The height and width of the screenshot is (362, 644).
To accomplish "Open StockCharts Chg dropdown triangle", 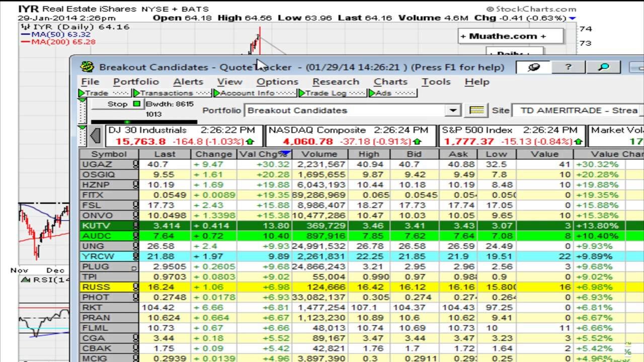I will pyautogui.click(x=572, y=18).
